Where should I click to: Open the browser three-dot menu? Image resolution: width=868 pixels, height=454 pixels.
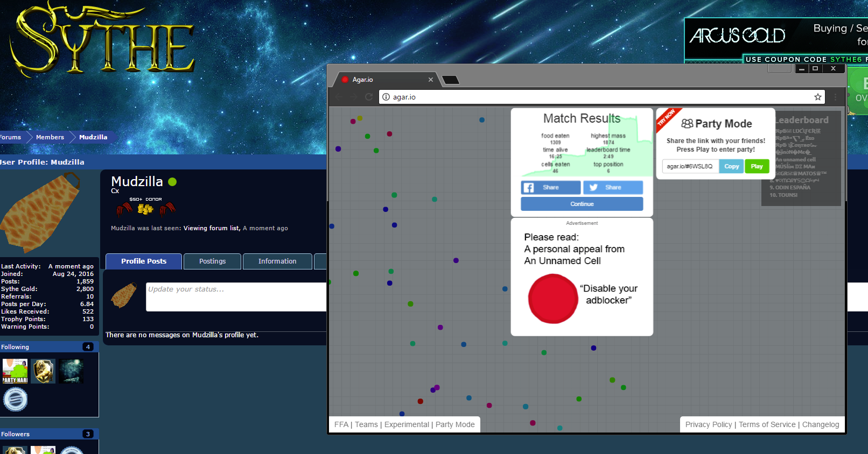(x=836, y=97)
